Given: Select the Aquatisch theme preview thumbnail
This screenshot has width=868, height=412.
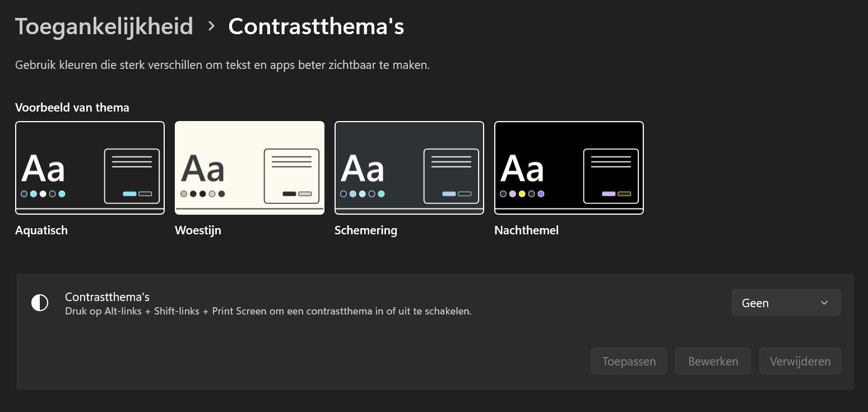Looking at the screenshot, I should coord(90,168).
